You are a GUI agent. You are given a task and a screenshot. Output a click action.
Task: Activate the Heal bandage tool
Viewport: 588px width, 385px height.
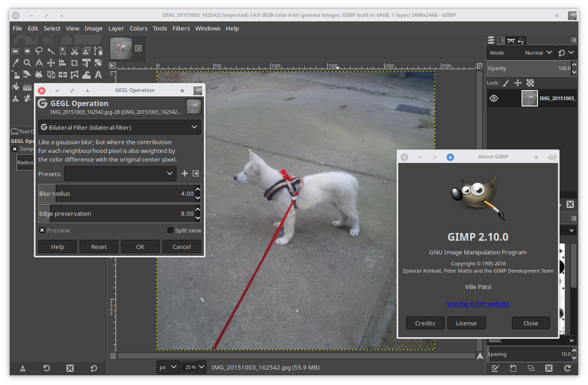[28, 98]
